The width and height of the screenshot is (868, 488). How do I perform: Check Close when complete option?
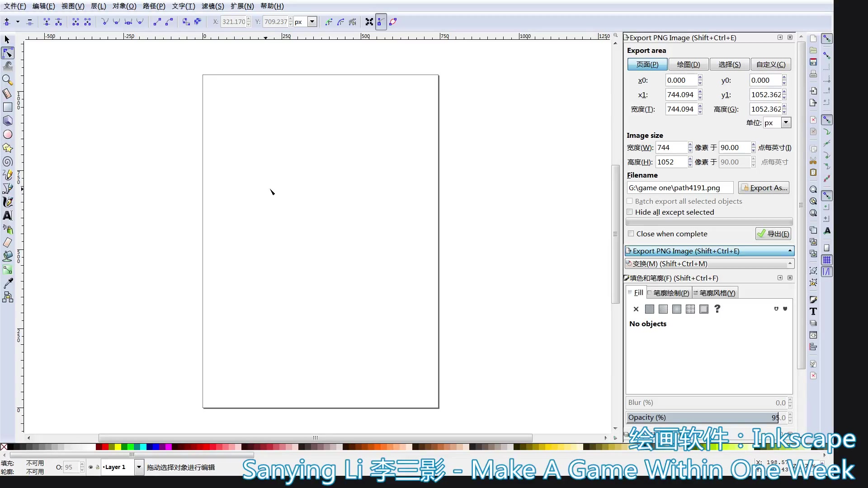tap(631, 234)
